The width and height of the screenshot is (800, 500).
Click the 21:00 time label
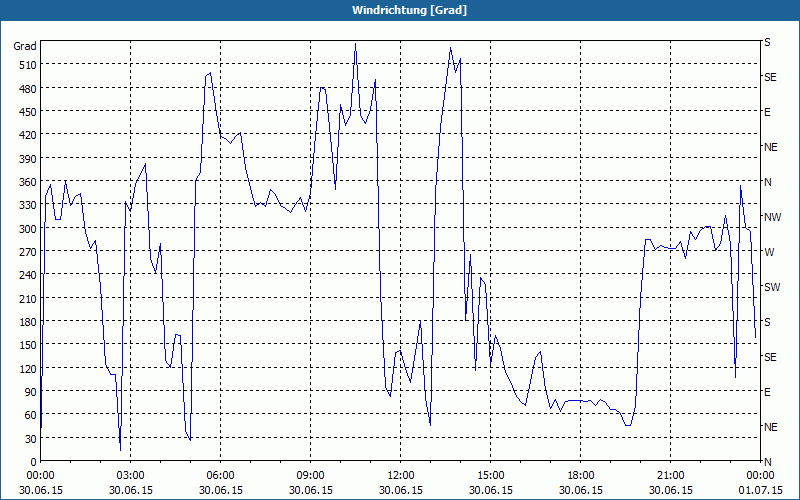[x=670, y=476]
